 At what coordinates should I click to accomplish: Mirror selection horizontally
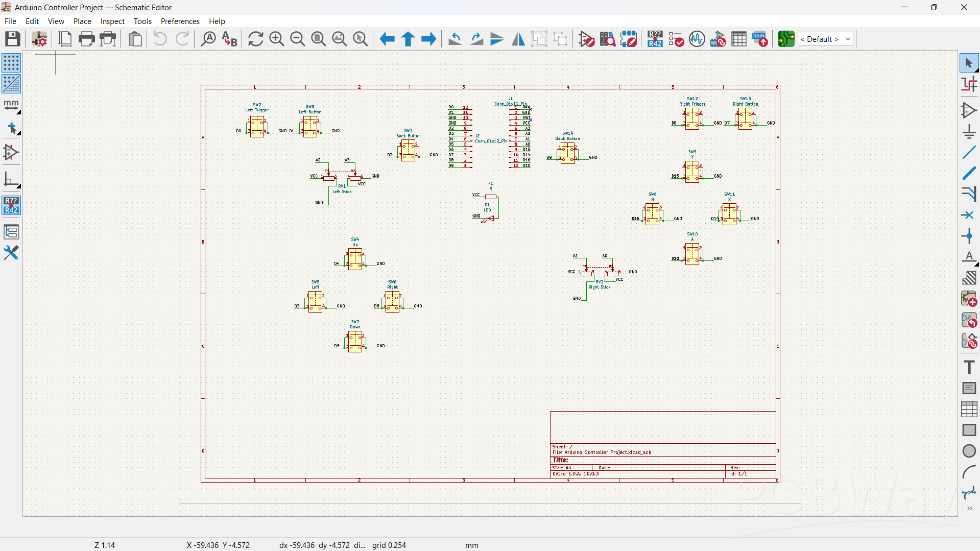pos(518,39)
